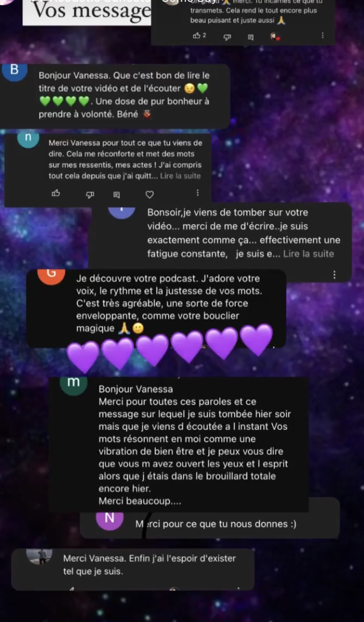Screen dimensions: 364x622
Task: Reply to the 'Merci Vanessa pour tout' comment
Action: click(x=116, y=195)
